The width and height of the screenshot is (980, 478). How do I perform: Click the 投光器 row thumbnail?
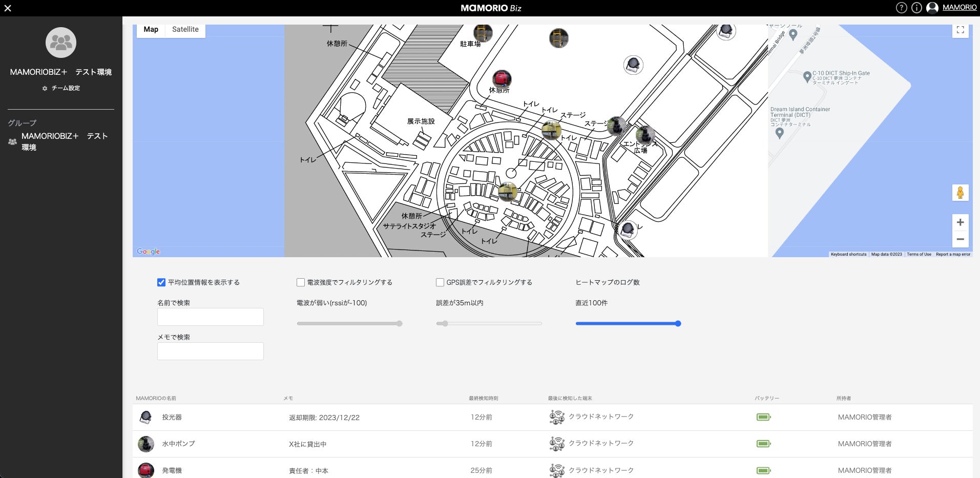pyautogui.click(x=146, y=418)
